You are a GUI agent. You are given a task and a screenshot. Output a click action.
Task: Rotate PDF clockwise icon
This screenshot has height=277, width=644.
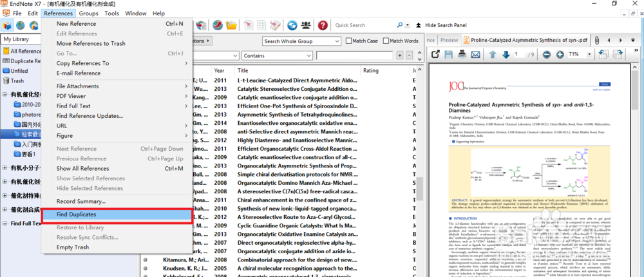[x=618, y=54]
